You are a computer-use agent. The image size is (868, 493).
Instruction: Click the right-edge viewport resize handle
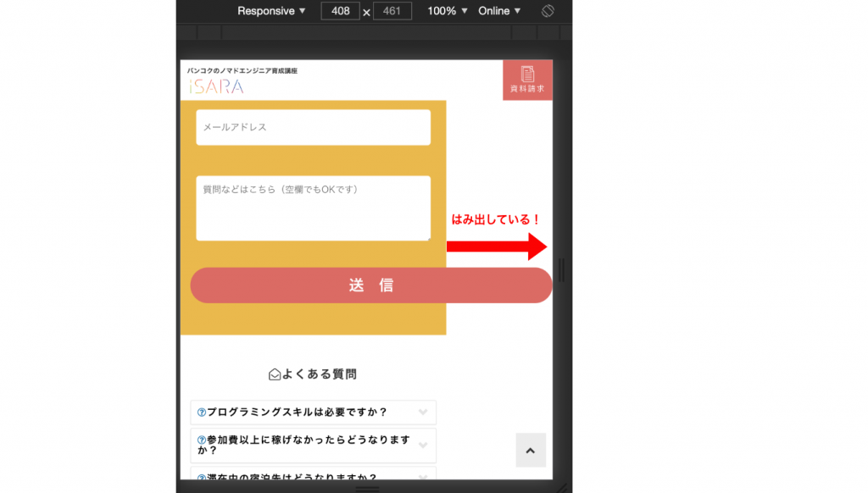(561, 270)
